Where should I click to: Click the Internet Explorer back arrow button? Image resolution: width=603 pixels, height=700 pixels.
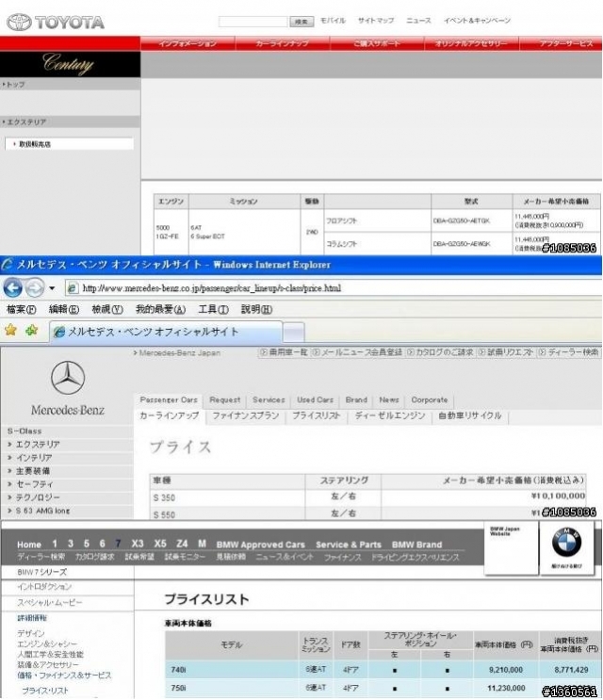click(12, 288)
